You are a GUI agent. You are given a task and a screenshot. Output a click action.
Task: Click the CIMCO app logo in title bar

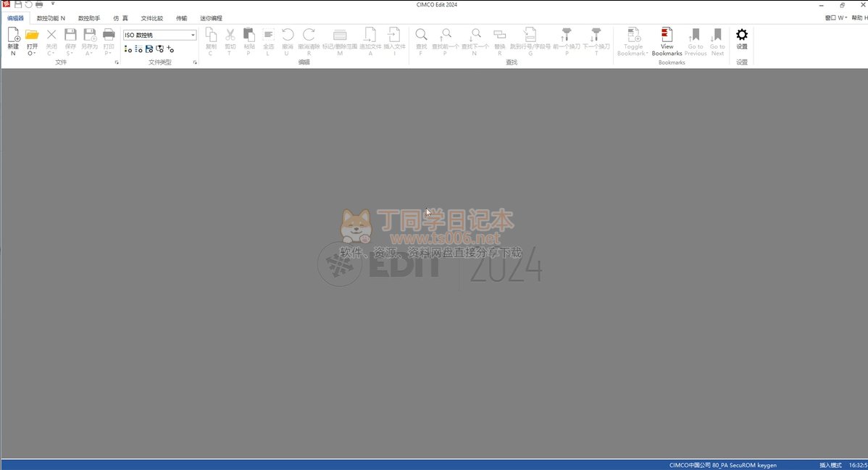pyautogui.click(x=6, y=4)
